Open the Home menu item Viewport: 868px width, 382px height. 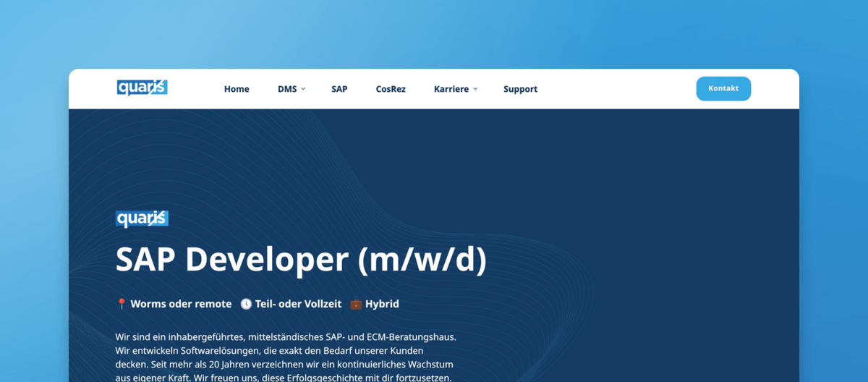coord(237,89)
